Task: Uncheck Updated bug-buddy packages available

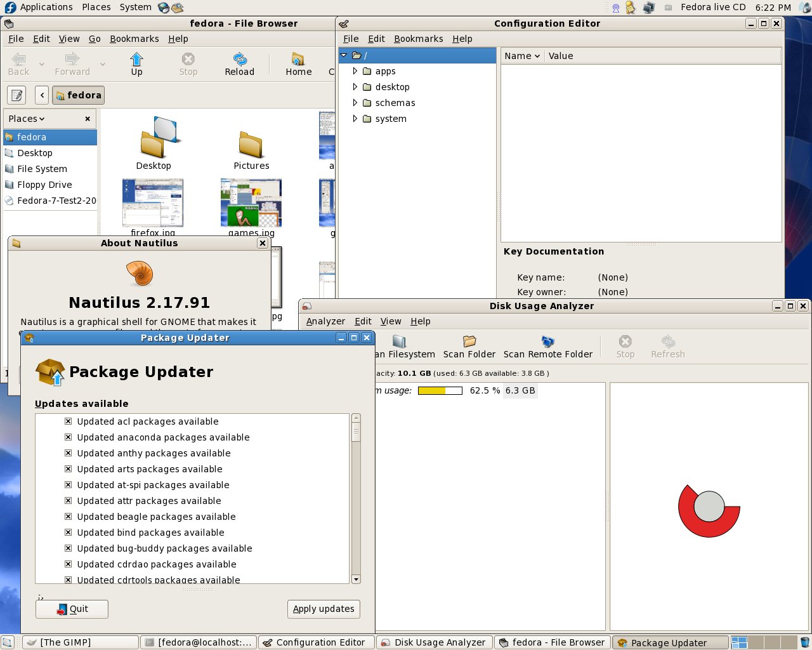Action: [68, 548]
